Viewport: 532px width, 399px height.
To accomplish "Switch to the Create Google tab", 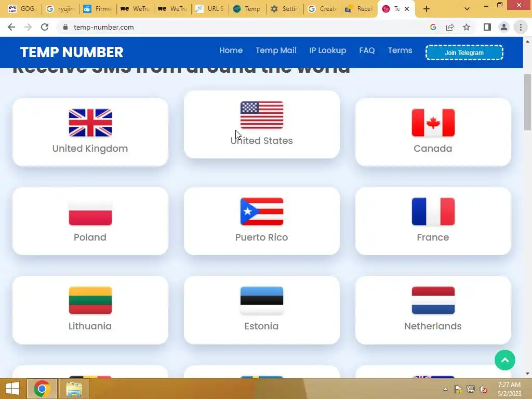I will point(322,9).
